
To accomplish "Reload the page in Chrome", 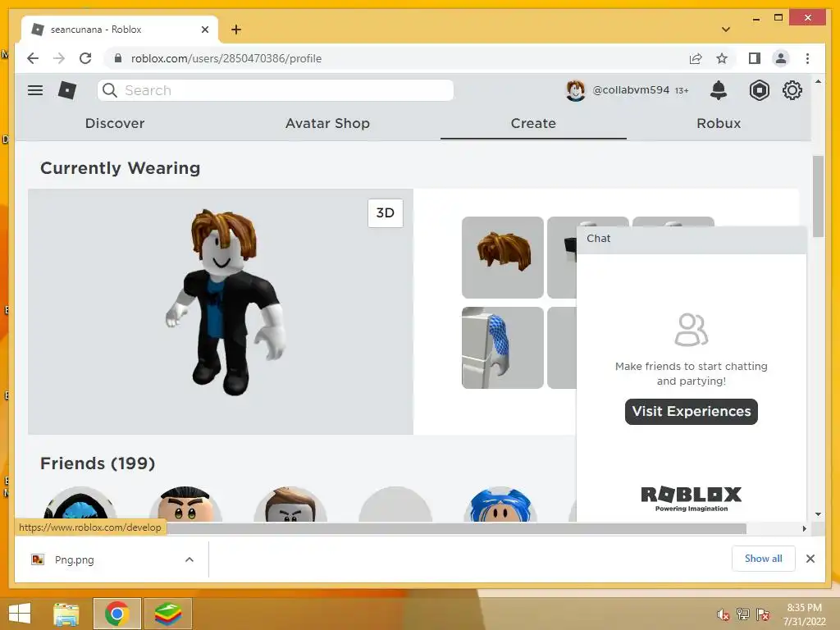I will pyautogui.click(x=85, y=58).
